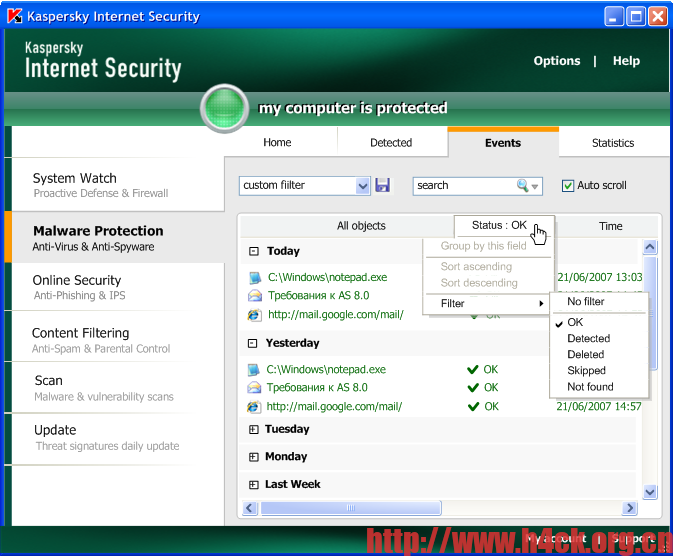Screen dimensions: 673x556
Task: Click the search magnifier icon
Action: (x=522, y=185)
